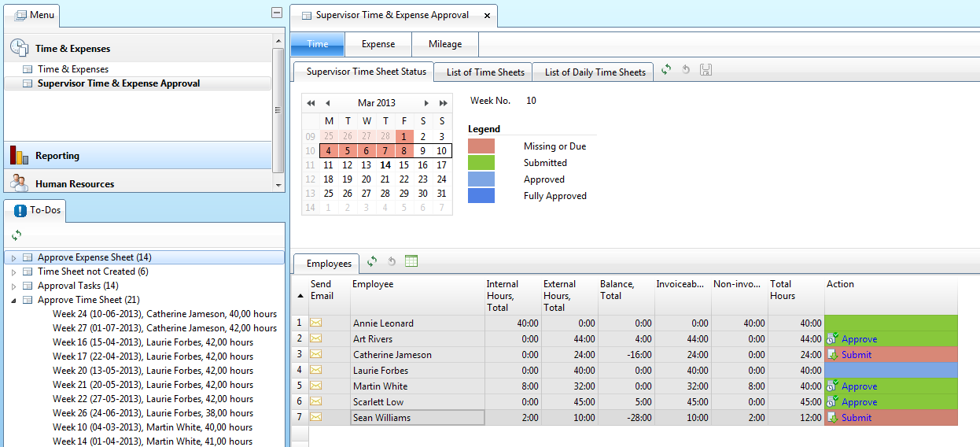The width and height of the screenshot is (980, 447).
Task: Click the Missing or Due legend color swatch
Action: [x=481, y=146]
